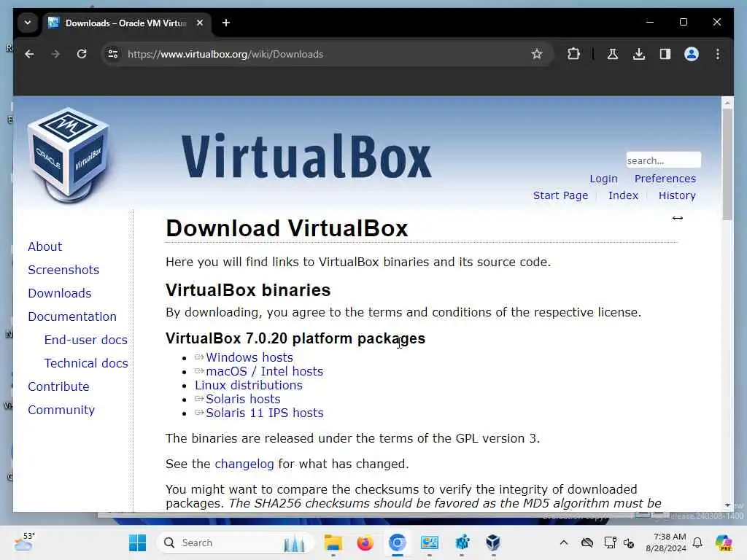The height and width of the screenshot is (560, 747).
Task: Open Contribute in the sidebar
Action: [58, 386]
